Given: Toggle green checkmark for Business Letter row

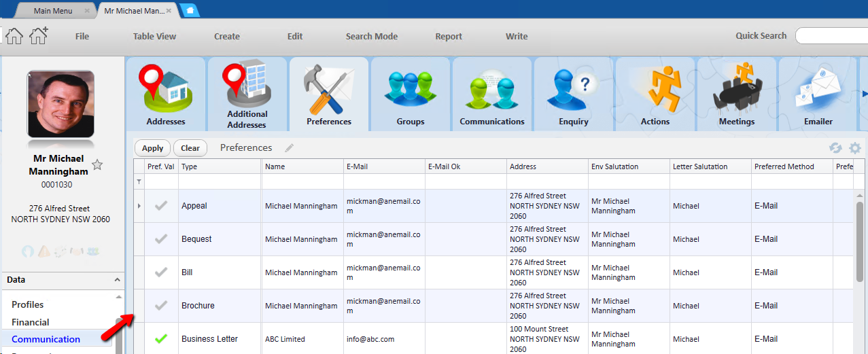Looking at the screenshot, I should coord(161,338).
